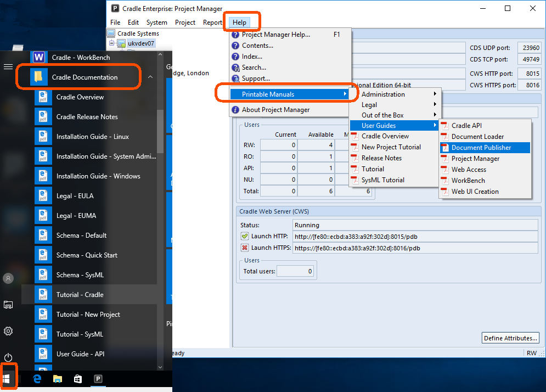Open the Start menu file explorer shortcut icon

8,305
